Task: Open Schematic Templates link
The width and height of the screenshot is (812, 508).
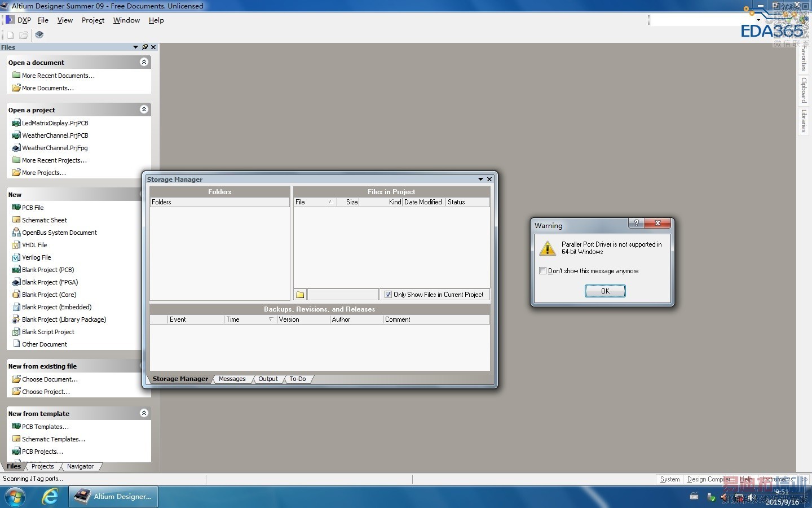Action: click(x=54, y=439)
